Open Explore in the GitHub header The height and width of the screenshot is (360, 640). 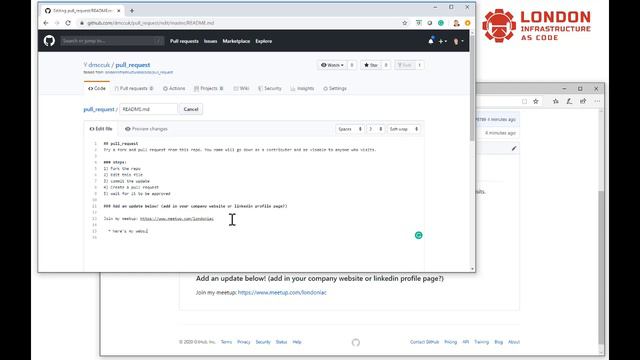pyautogui.click(x=264, y=41)
